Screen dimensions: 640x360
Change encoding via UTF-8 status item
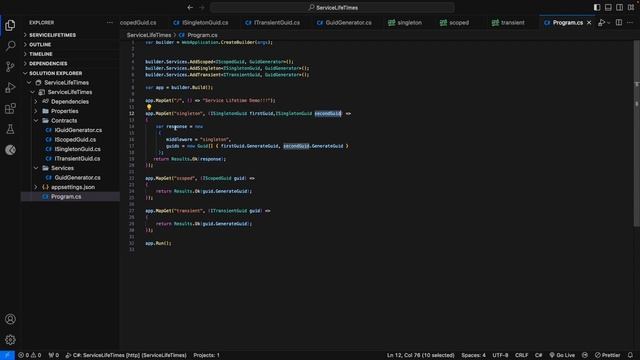pos(500,355)
